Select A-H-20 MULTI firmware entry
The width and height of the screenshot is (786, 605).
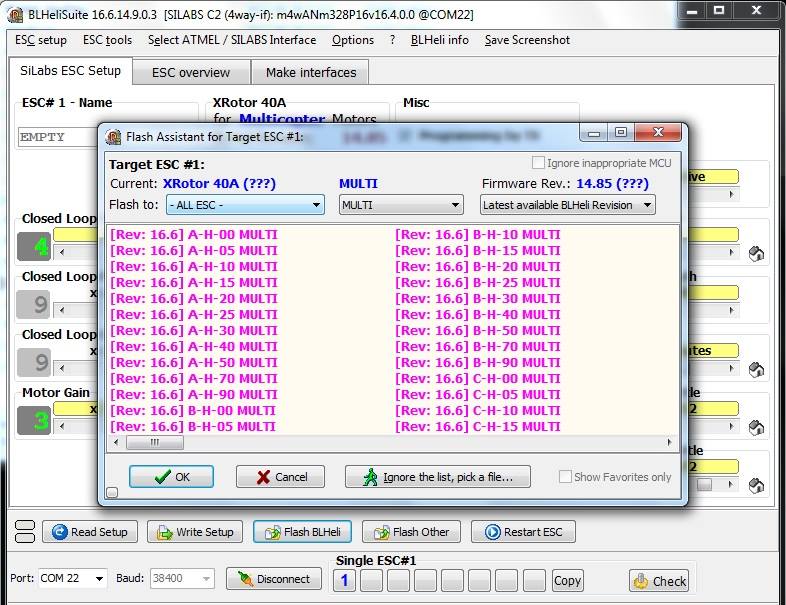193,299
